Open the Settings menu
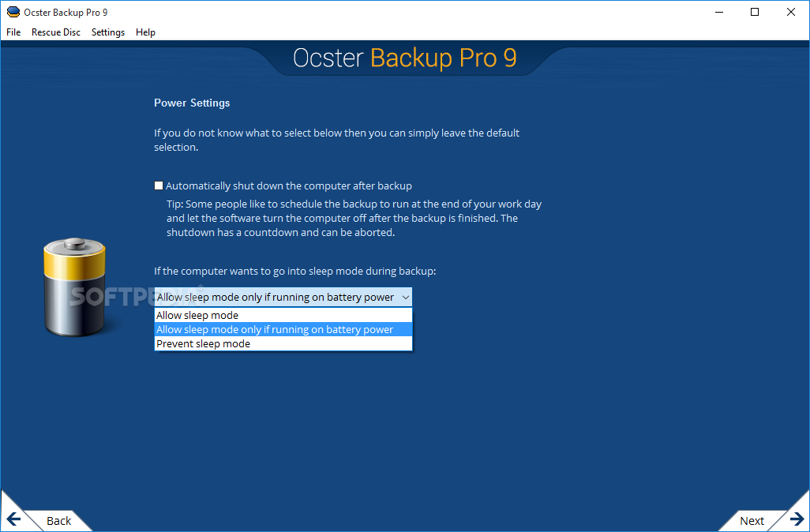The height and width of the screenshot is (532, 810). point(108,32)
